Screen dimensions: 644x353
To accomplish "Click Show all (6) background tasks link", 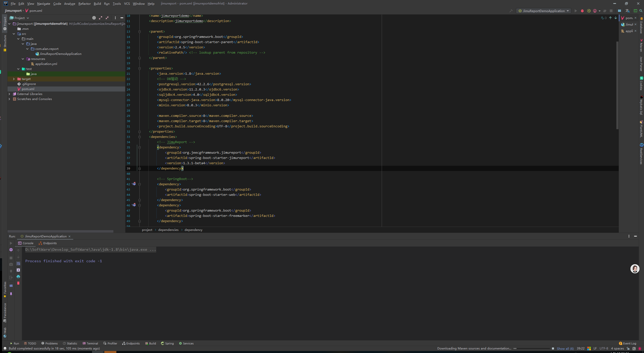I will point(565,348).
